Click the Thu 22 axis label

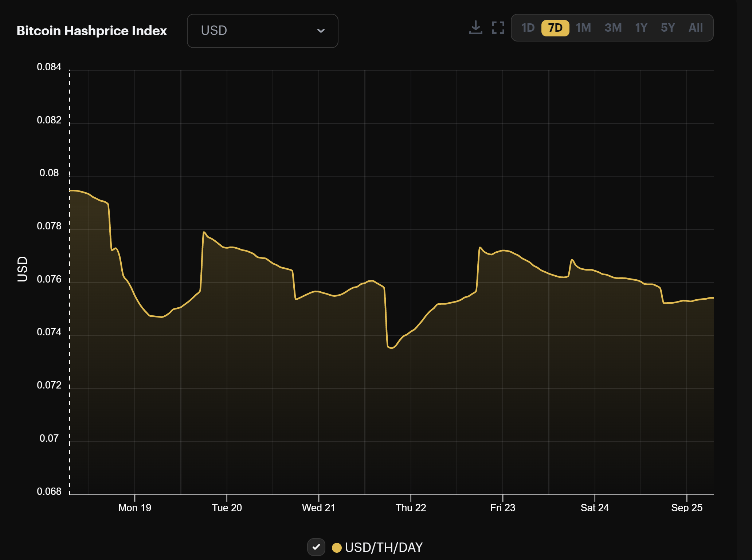411,508
